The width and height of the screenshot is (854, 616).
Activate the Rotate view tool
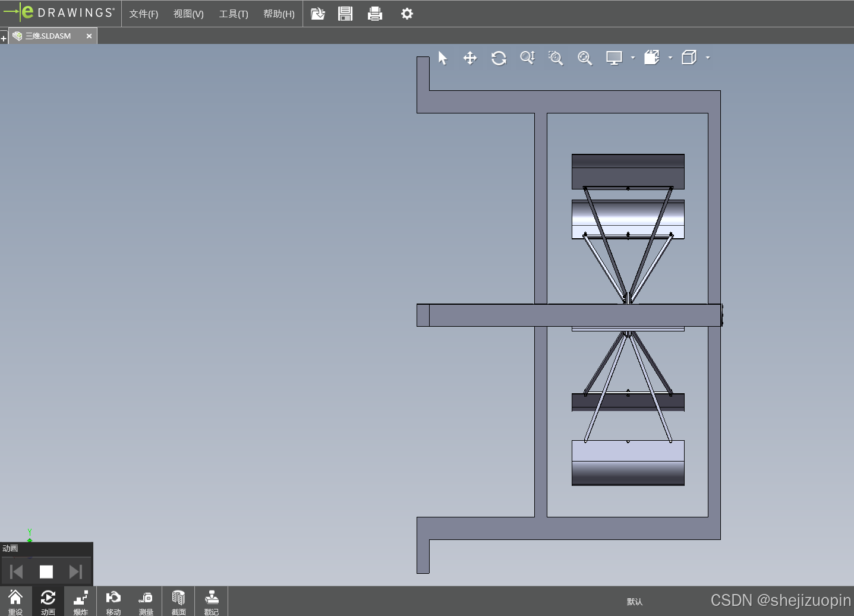click(x=499, y=58)
